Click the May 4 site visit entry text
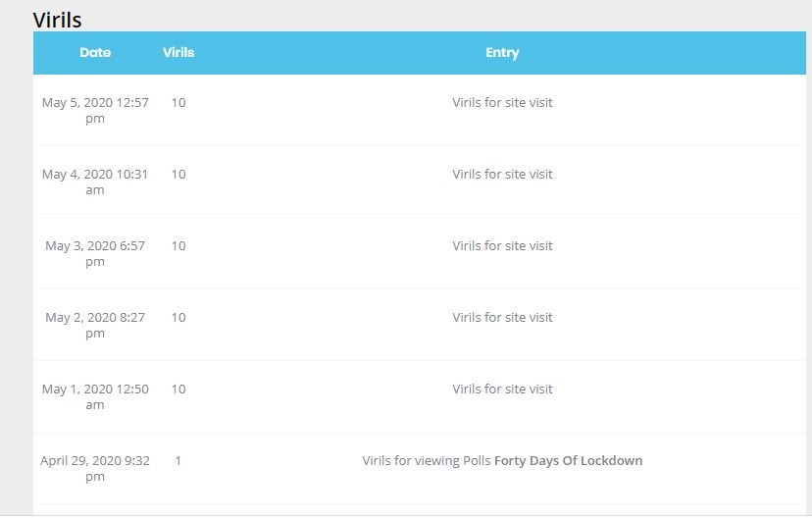 [x=502, y=174]
